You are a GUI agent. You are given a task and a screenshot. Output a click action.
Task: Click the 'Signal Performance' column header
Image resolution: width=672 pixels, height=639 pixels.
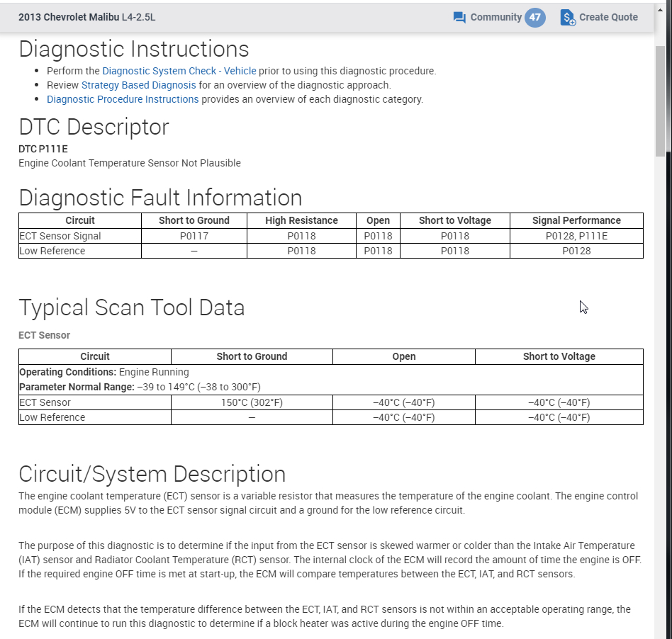tap(576, 220)
